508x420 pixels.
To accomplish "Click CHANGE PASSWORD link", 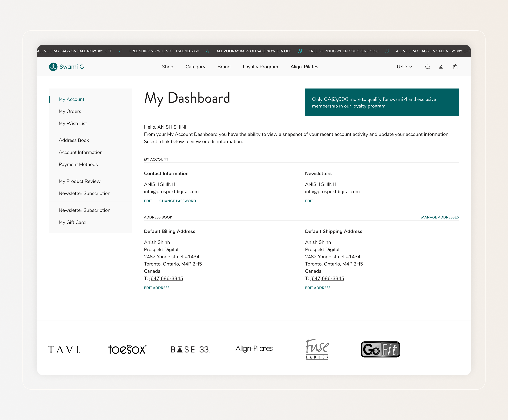I will pos(177,201).
